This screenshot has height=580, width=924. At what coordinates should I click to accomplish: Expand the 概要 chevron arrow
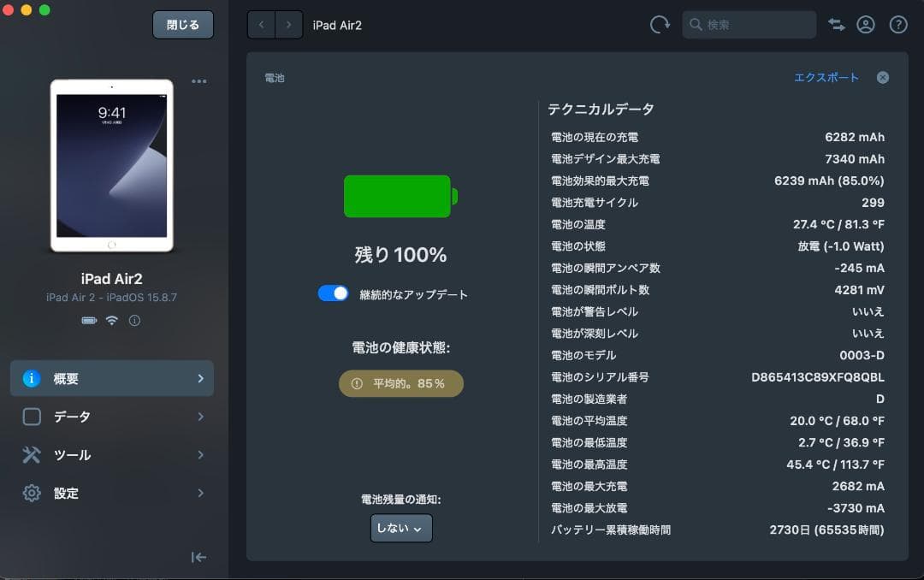coord(200,378)
